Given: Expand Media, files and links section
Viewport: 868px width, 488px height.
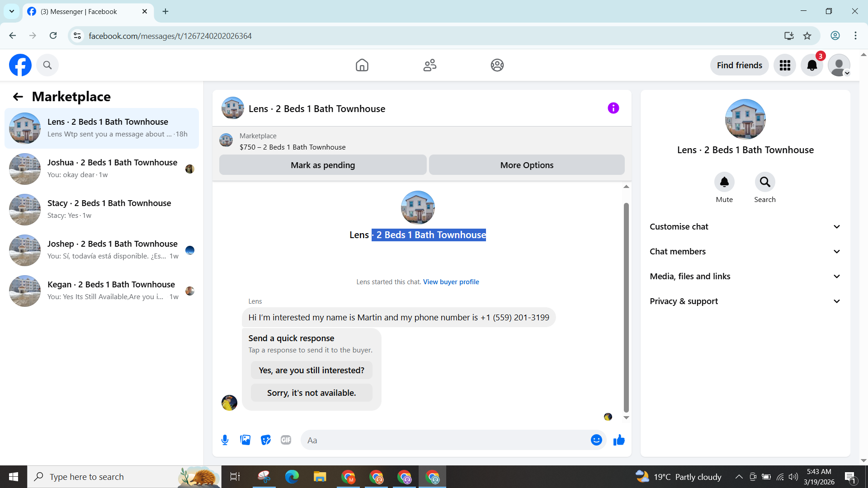Looking at the screenshot, I should pyautogui.click(x=745, y=277).
